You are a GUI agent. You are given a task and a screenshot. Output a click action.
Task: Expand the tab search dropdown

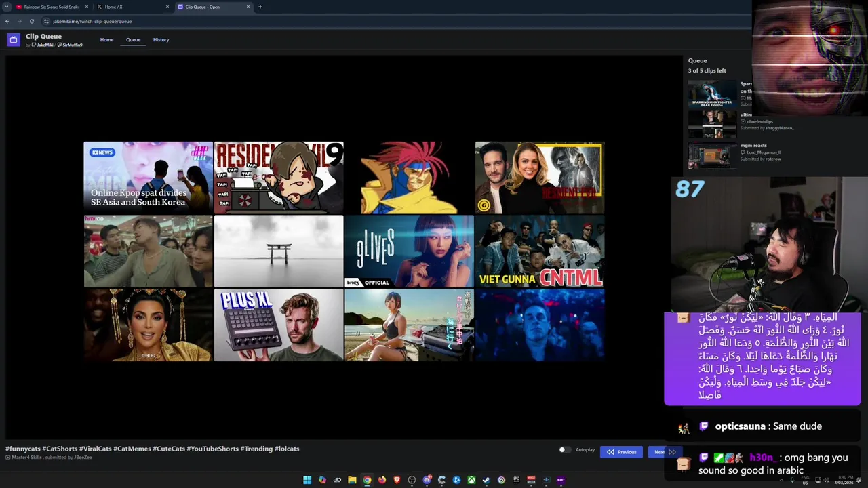point(6,7)
